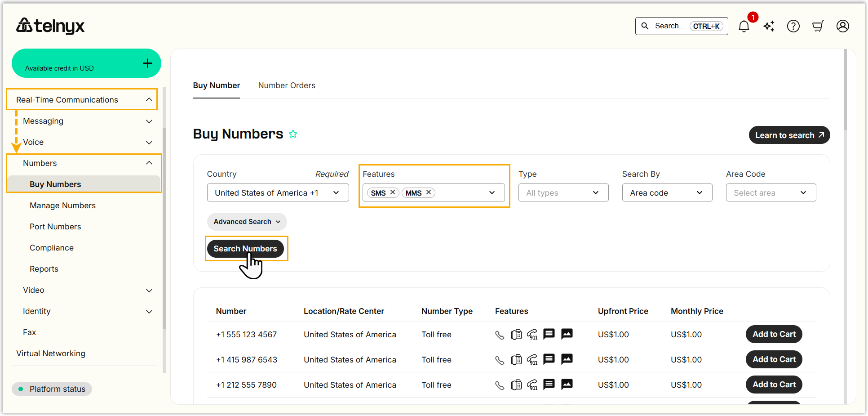Open the help question mark icon
Image resolution: width=868 pixels, height=416 pixels.
[793, 27]
